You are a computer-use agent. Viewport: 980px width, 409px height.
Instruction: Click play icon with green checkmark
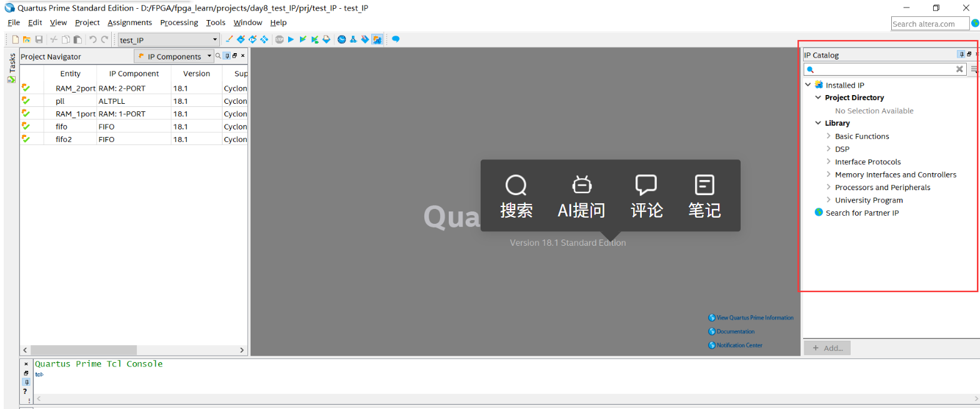(x=302, y=39)
